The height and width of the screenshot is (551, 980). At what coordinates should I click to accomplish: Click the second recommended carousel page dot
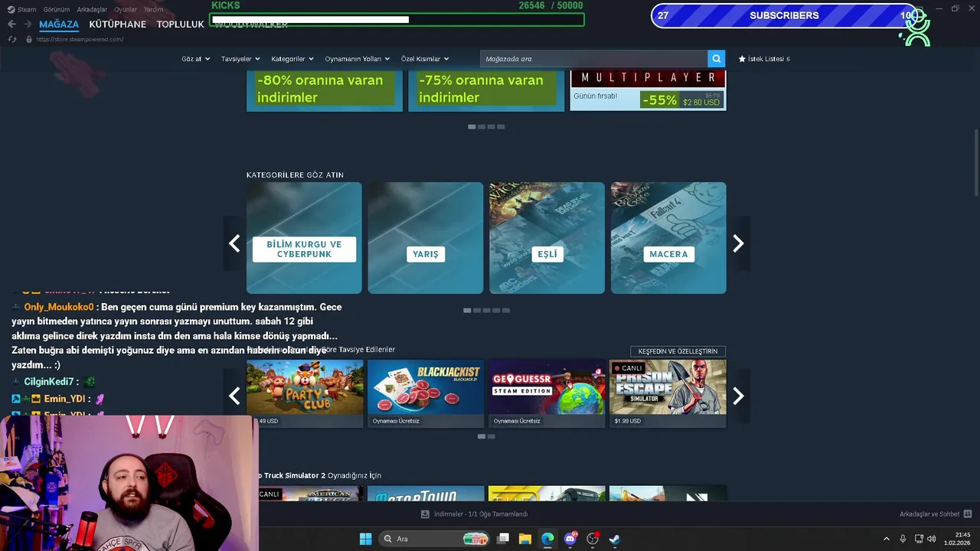491,436
